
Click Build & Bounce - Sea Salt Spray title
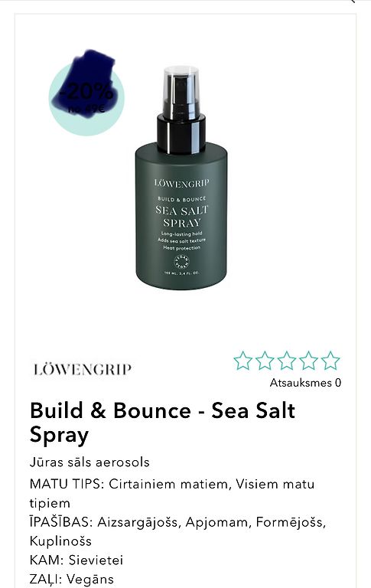coord(162,423)
